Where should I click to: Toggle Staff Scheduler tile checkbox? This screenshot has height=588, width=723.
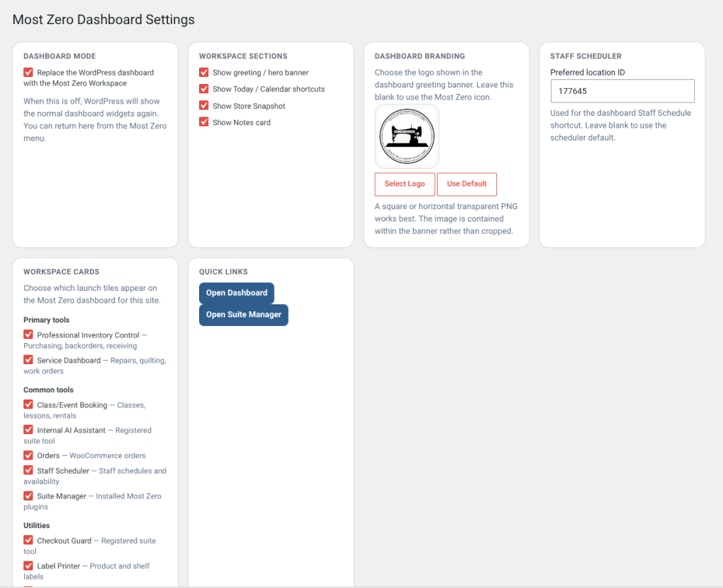(28, 471)
